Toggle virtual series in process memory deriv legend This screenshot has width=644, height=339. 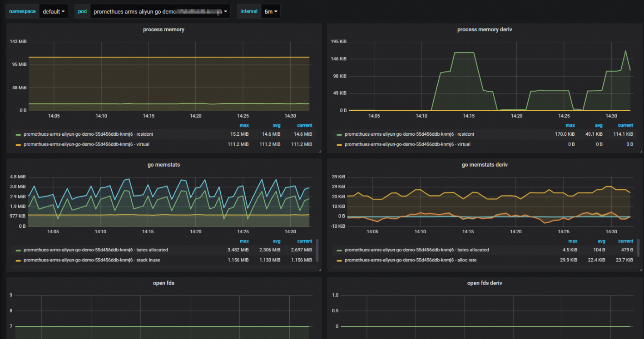point(407,144)
